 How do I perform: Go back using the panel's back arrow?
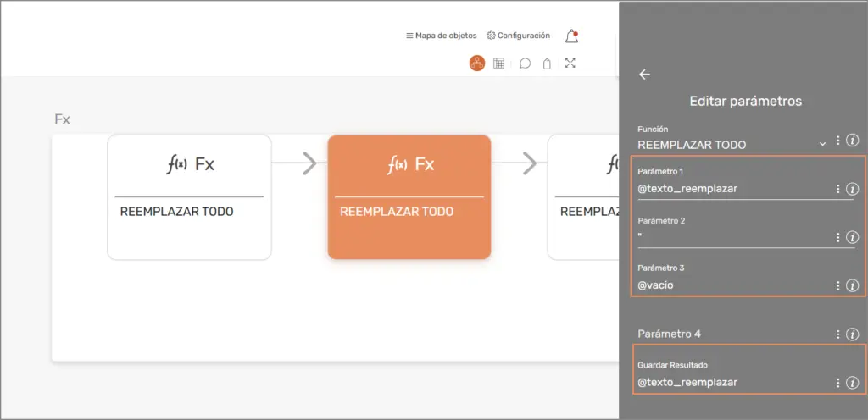(644, 75)
